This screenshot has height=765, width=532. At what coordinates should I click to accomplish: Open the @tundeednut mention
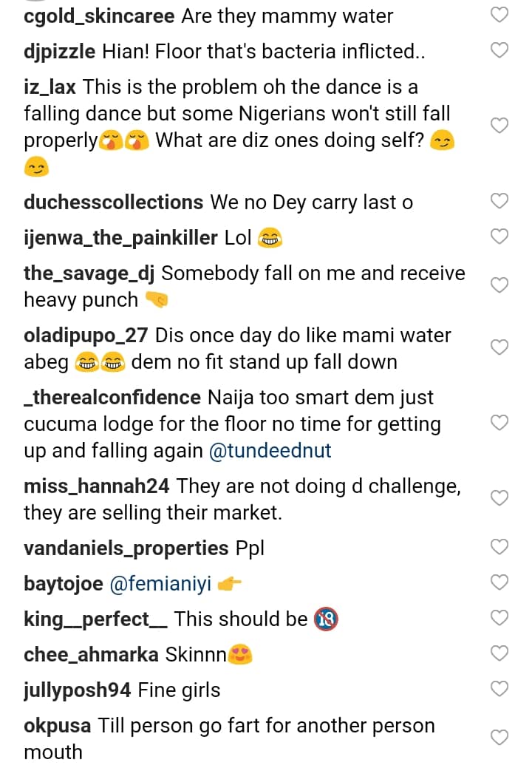[270, 452]
